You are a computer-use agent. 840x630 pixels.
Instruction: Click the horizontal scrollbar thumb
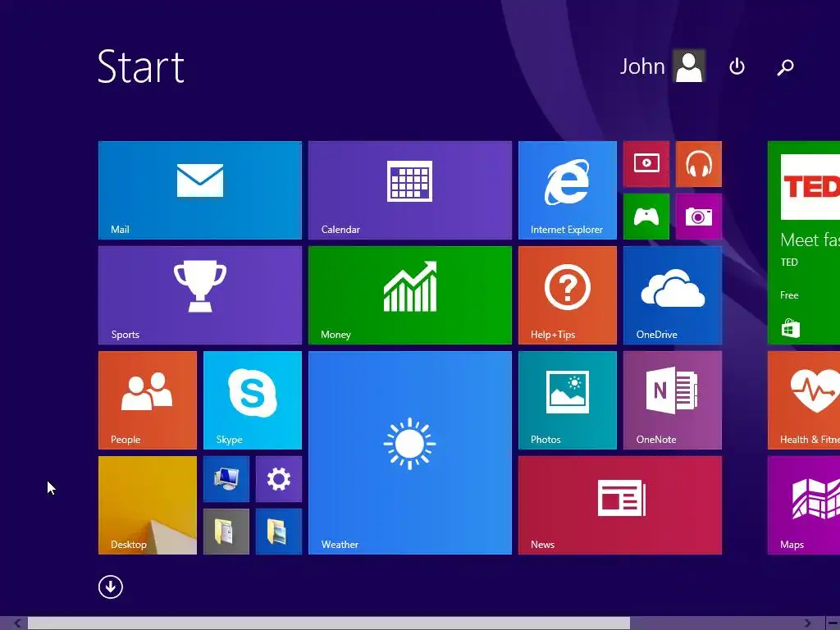(x=329, y=623)
